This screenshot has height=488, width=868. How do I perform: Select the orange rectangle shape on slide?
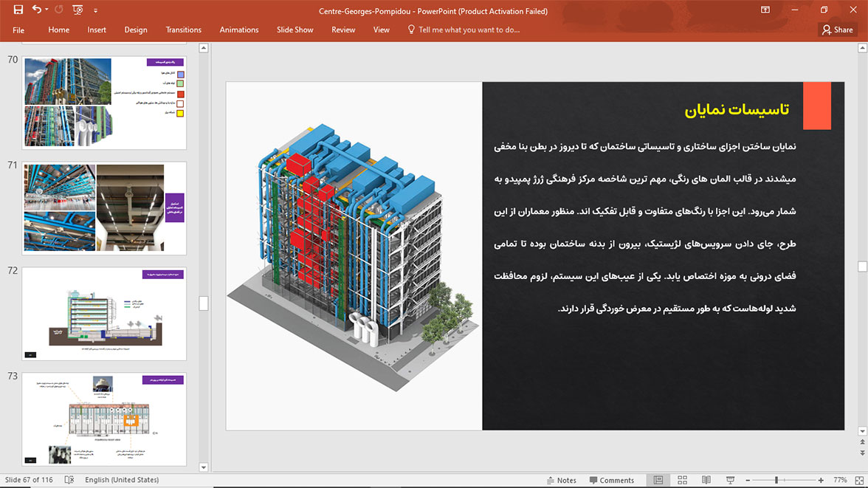pyautogui.click(x=817, y=106)
